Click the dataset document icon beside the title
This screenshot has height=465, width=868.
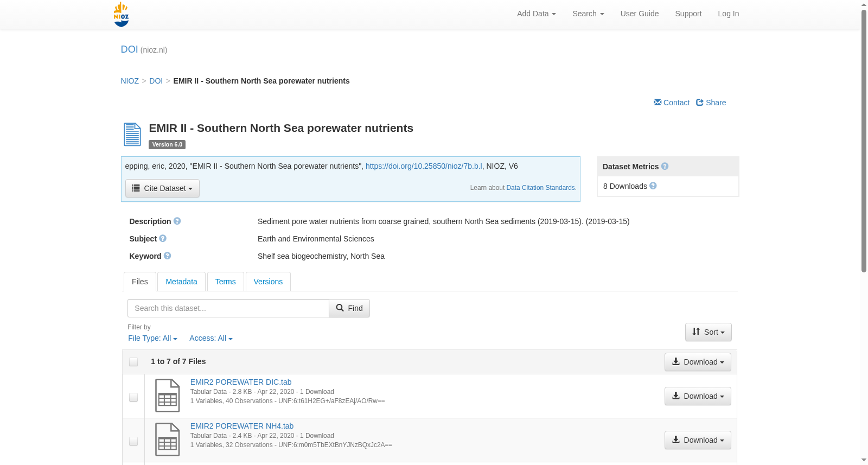coord(132,135)
